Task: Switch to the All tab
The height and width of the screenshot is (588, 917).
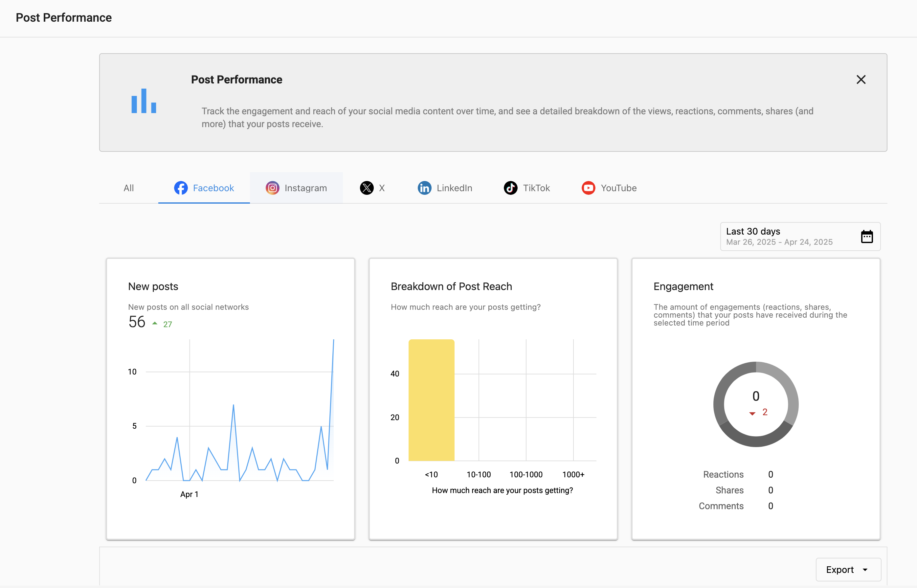Action: click(129, 188)
